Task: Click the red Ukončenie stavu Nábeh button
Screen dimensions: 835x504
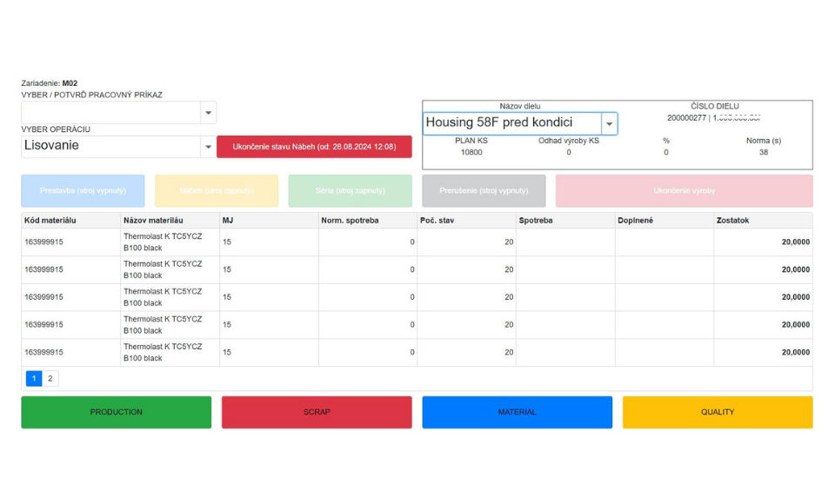Action: (x=314, y=147)
